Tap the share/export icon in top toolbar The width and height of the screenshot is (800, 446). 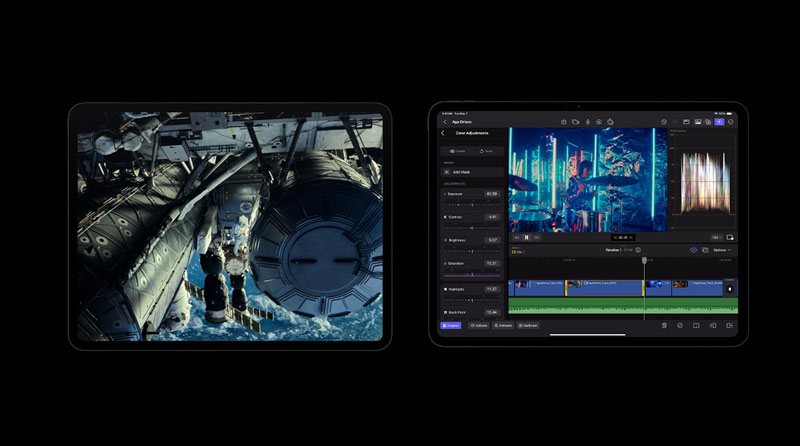tap(610, 122)
